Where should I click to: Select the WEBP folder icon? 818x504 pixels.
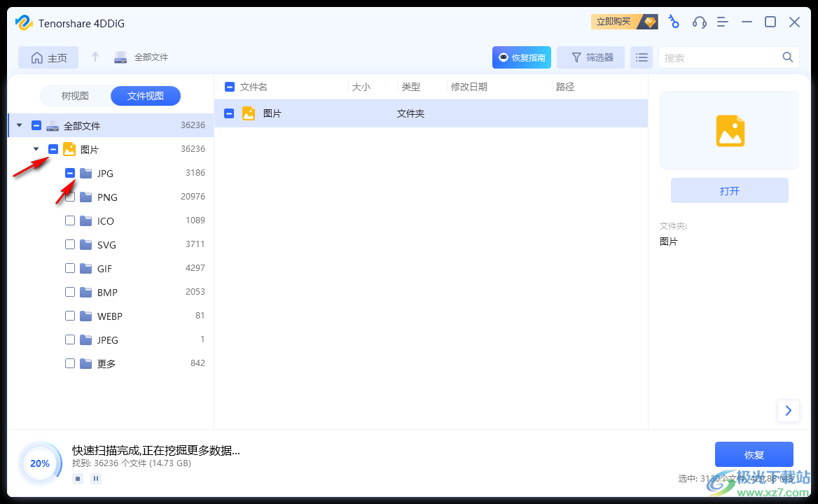point(86,316)
